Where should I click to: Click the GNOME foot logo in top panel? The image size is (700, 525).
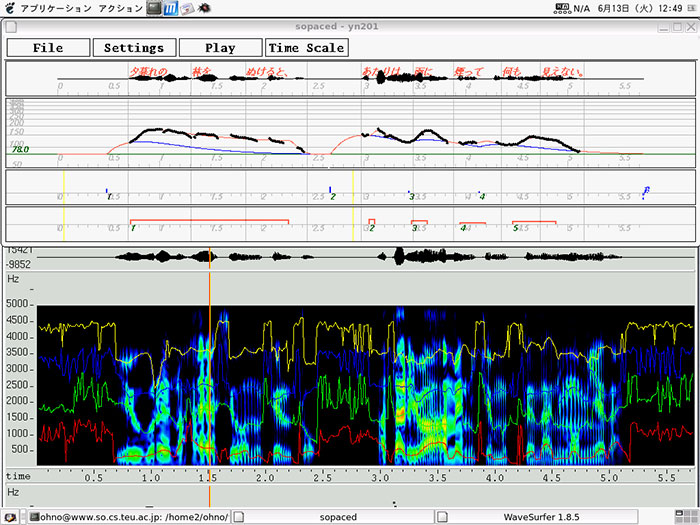pos(10,8)
